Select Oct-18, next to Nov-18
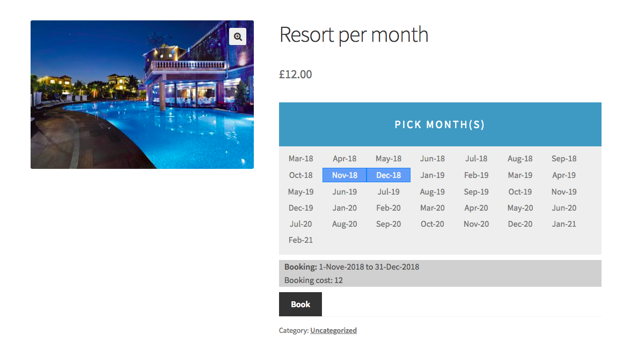 click(x=300, y=175)
